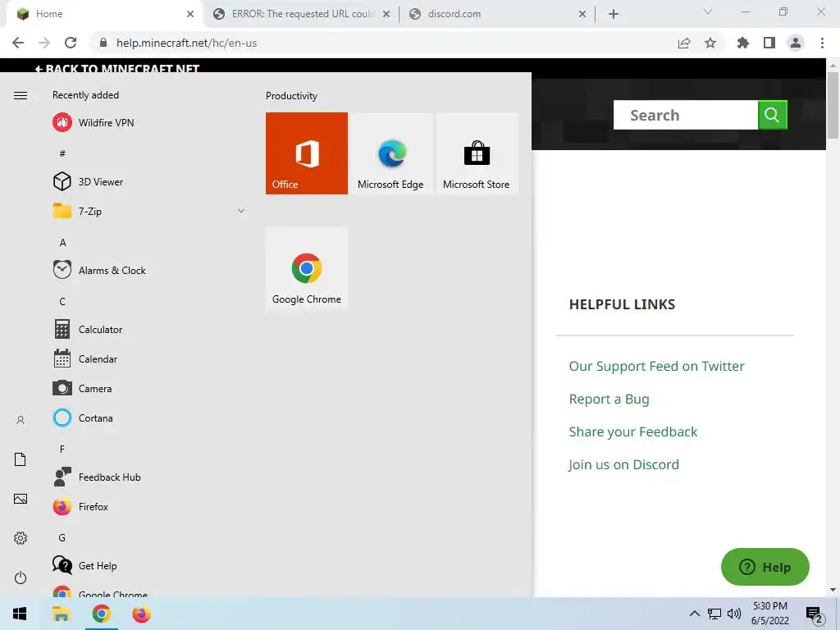Click the Chrome taskbar icon
This screenshot has width=840, height=630.
pos(101,614)
